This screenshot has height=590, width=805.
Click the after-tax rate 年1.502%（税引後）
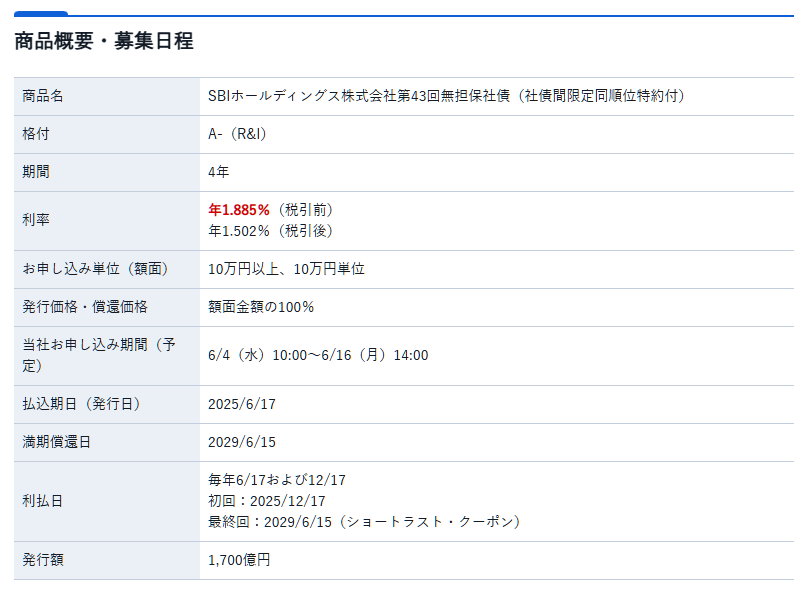(271, 231)
